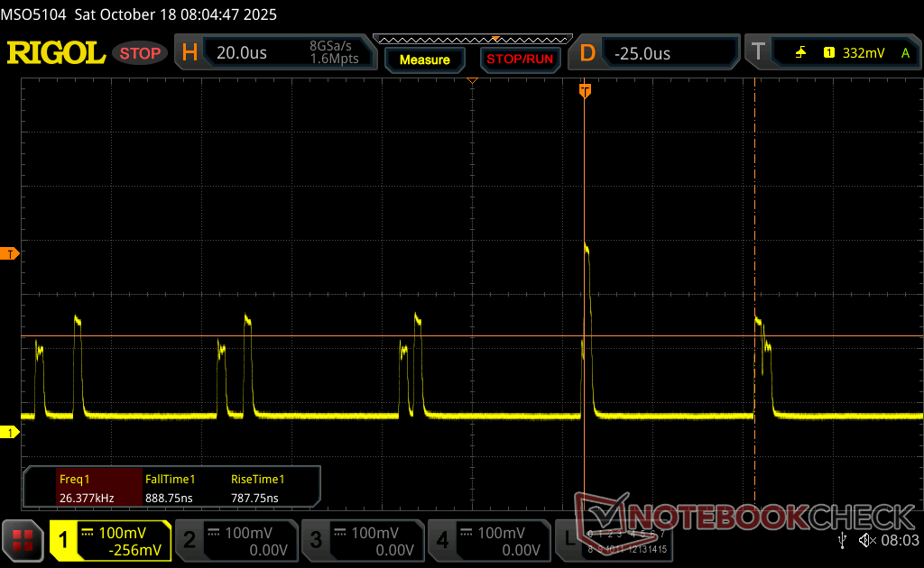The height and width of the screenshot is (568, 924).
Task: Click the RIGOL logo
Action: (x=56, y=53)
